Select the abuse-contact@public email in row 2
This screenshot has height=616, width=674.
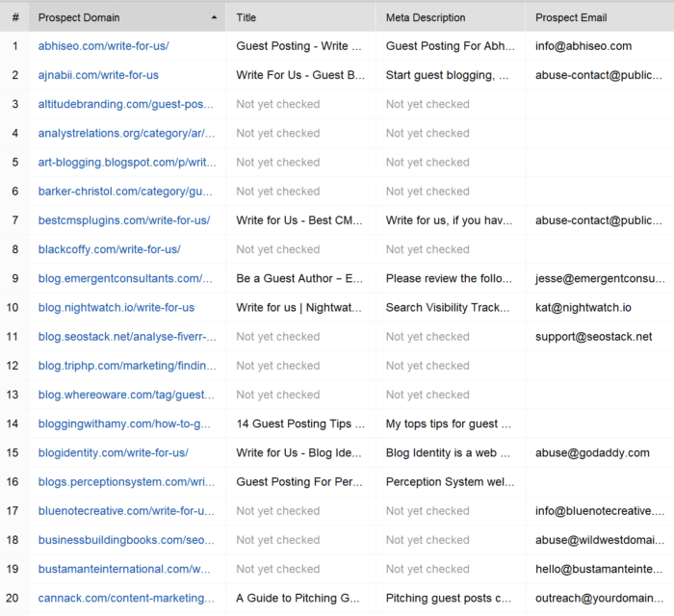tap(598, 75)
